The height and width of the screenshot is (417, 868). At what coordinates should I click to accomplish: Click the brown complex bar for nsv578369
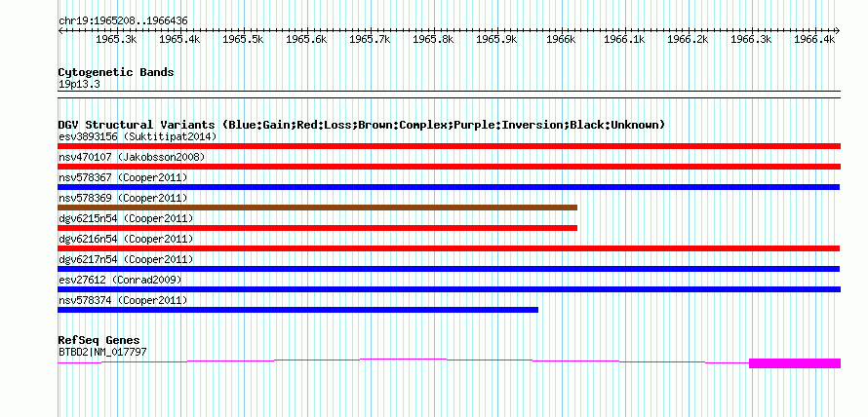(x=317, y=208)
